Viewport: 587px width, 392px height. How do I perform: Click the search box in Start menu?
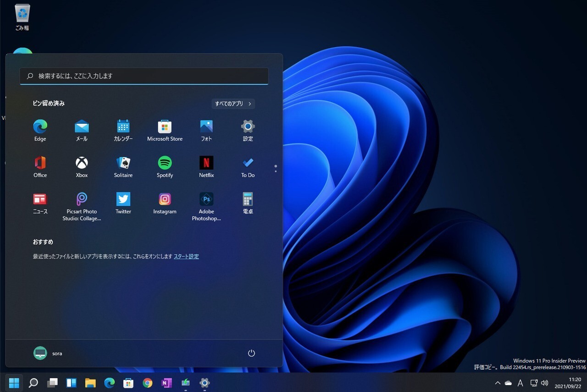pyautogui.click(x=144, y=76)
